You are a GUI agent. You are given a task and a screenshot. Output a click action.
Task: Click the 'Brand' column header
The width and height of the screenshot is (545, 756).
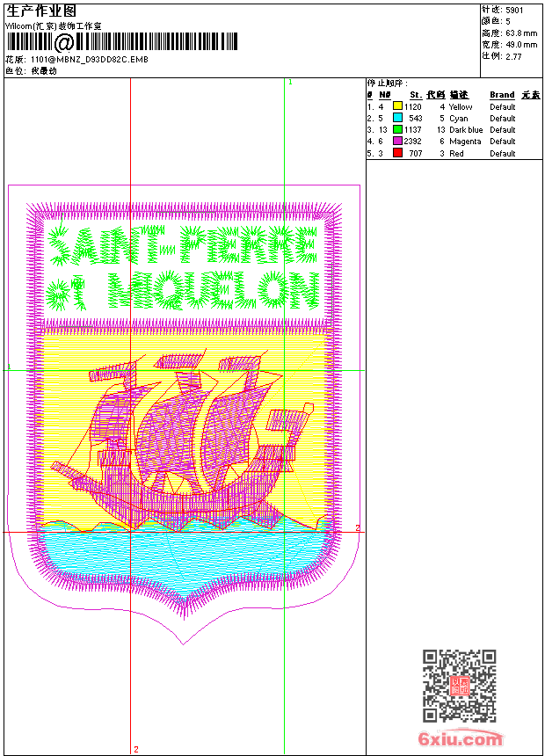point(502,95)
